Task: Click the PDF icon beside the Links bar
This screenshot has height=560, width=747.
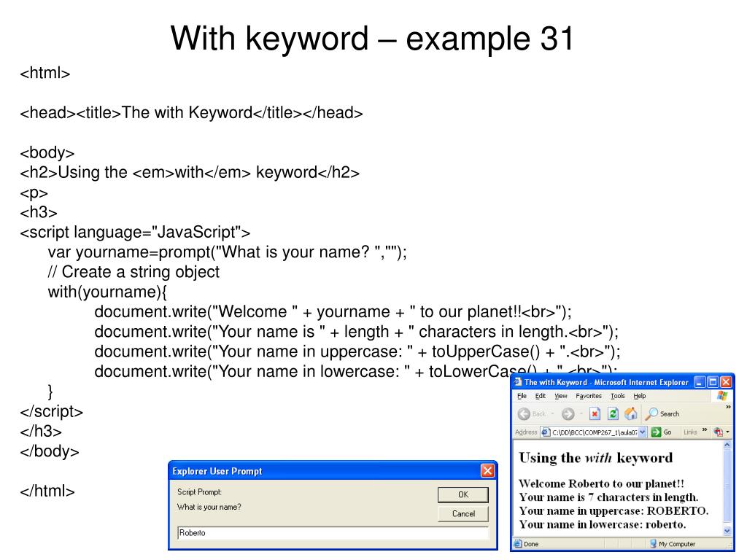Action: click(718, 432)
